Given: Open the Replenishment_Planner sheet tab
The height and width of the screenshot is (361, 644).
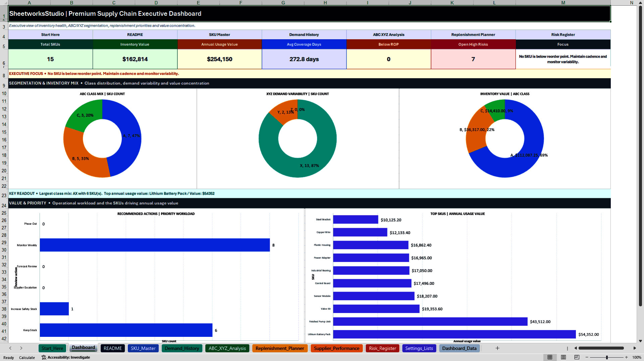Looking at the screenshot, I should click(x=280, y=348).
